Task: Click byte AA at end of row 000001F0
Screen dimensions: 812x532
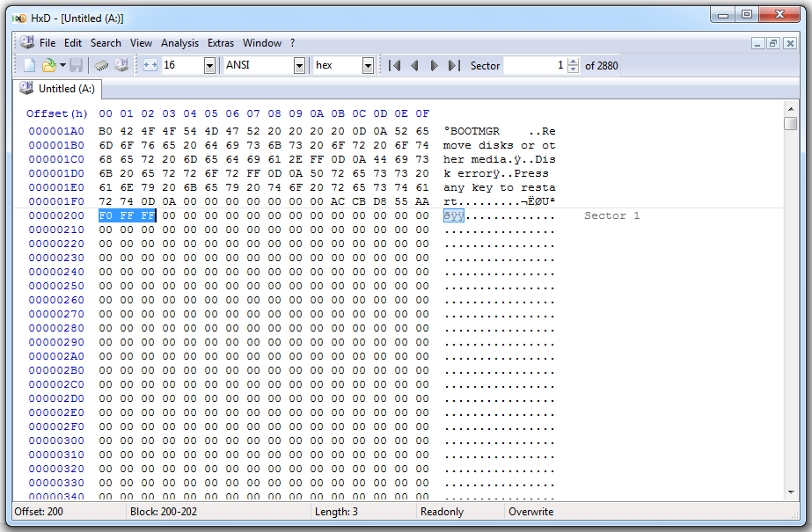Action: pos(422,201)
